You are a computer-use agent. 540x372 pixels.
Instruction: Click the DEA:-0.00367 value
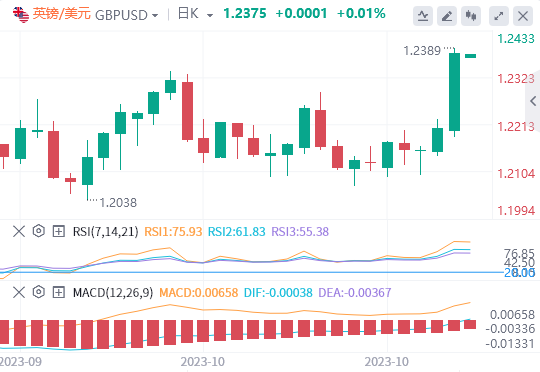[355, 292]
